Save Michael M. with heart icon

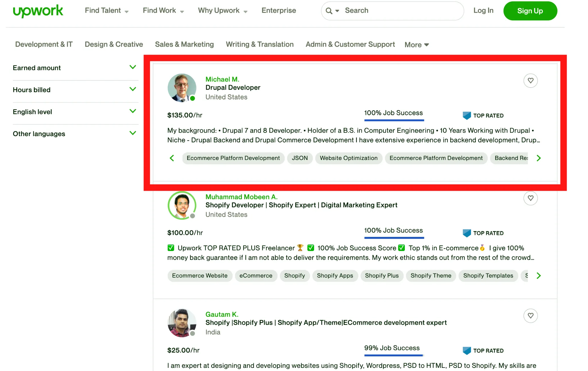[x=530, y=81]
